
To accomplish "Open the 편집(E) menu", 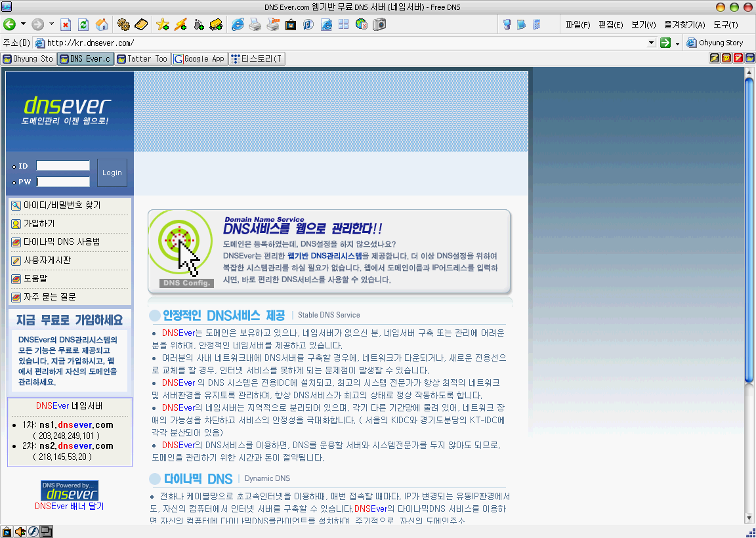I will (610, 25).
